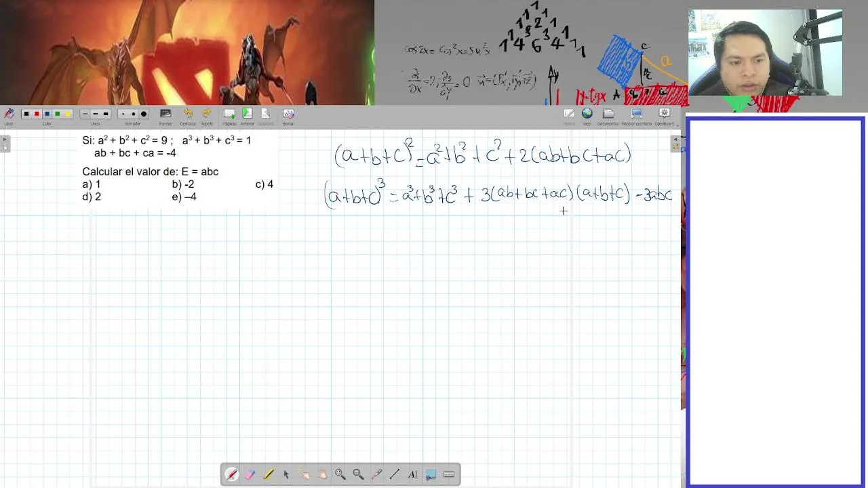This screenshot has width=868, height=488.
Task: Click the zoom in magnifier
Action: click(340, 474)
